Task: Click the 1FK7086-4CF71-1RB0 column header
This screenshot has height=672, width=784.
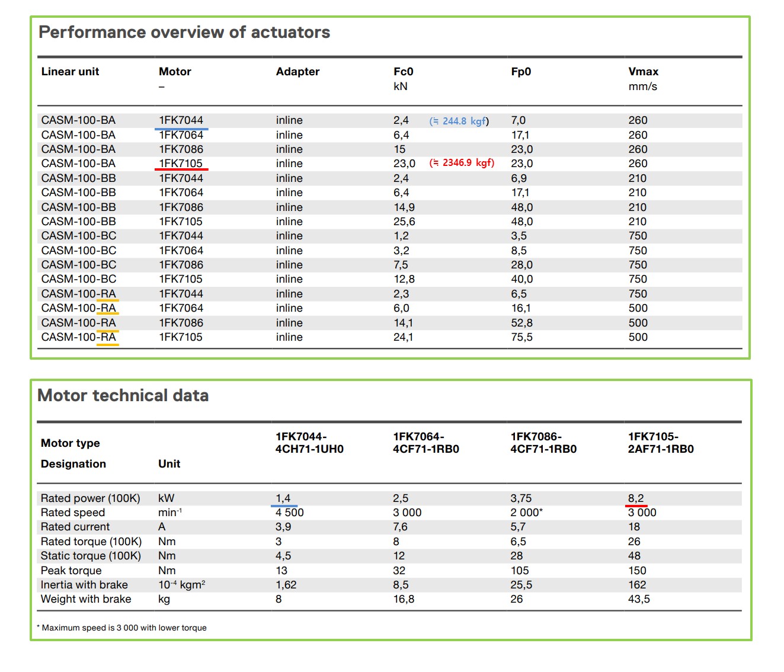Action: [543, 443]
